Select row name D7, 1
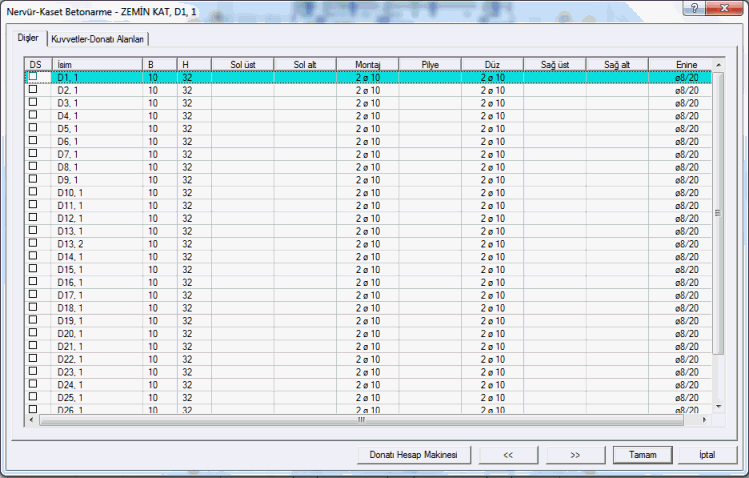Screen dimensions: 749x478 68,154
